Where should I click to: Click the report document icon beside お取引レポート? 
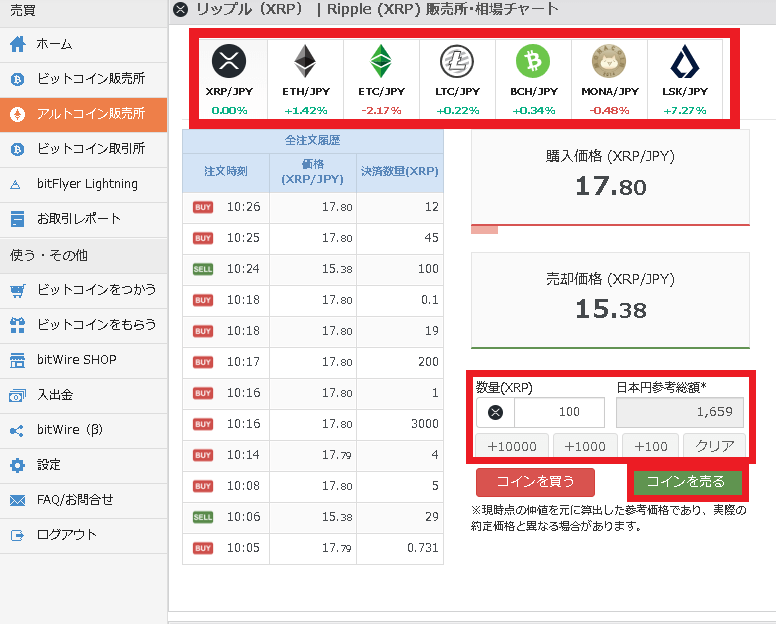(x=17, y=219)
